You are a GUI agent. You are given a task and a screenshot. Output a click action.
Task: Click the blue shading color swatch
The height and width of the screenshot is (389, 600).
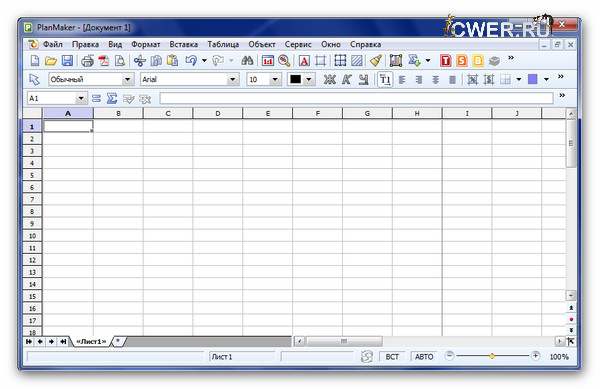(532, 79)
